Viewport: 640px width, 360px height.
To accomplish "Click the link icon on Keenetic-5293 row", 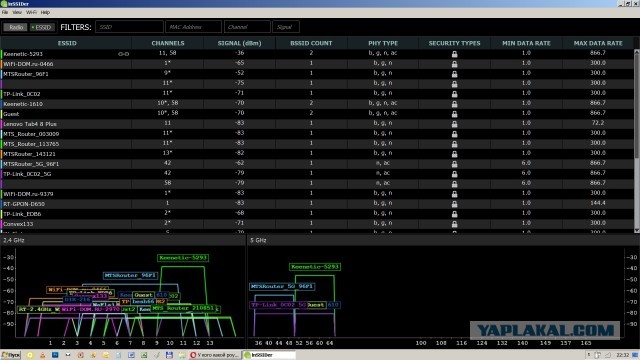I will coord(123,54).
